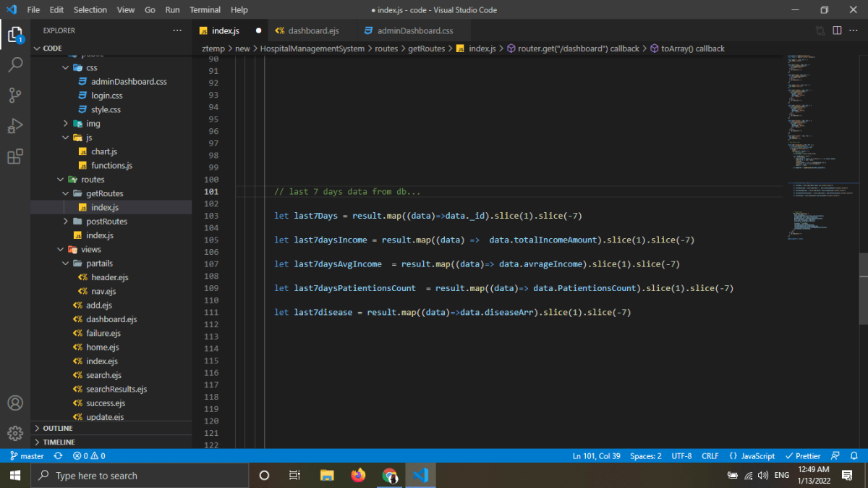
Task: Open the Terminal menu
Action: coord(205,10)
